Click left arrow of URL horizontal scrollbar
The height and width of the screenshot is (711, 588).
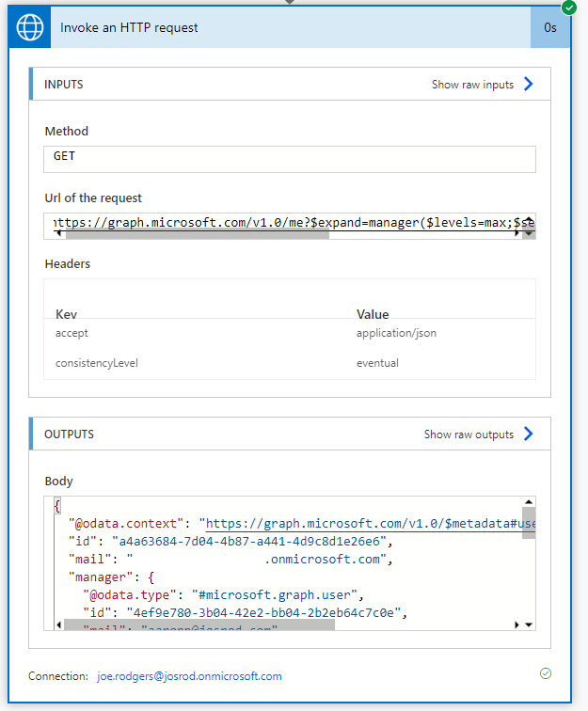click(58, 233)
